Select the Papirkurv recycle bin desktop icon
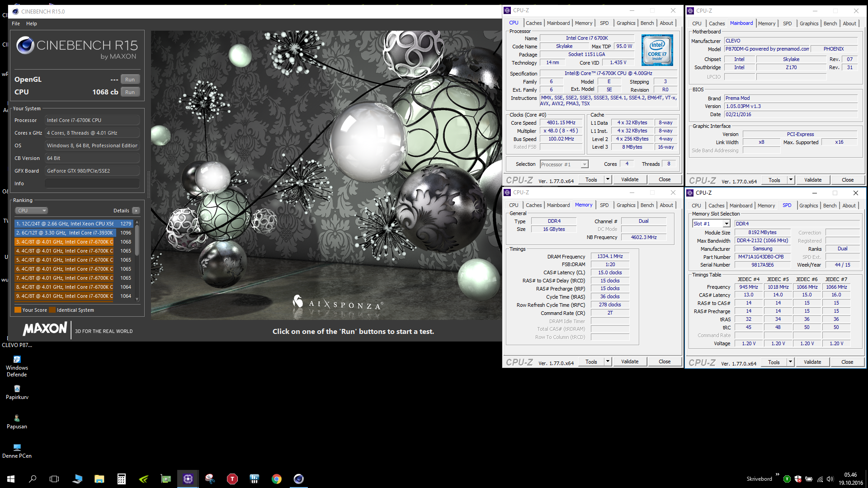 click(x=17, y=392)
